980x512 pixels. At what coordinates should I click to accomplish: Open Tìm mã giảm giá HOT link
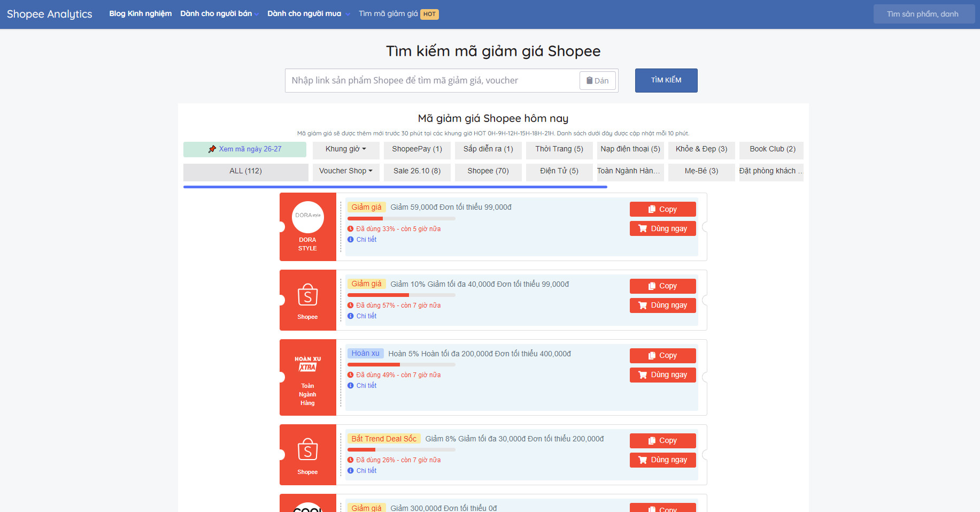coord(398,14)
